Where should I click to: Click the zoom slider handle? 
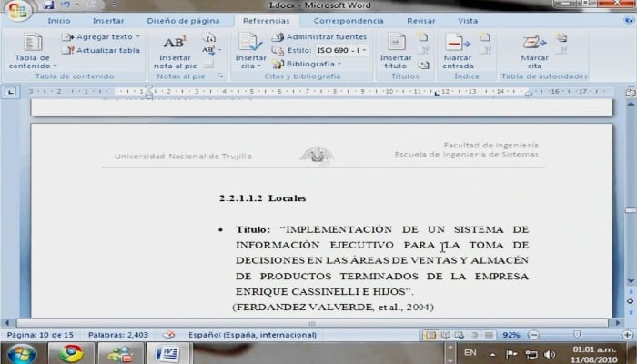(x=577, y=334)
